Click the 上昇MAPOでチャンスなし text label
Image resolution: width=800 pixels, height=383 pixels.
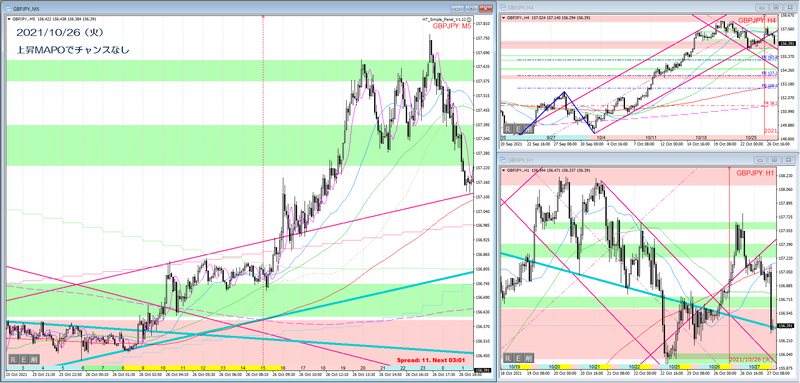pyautogui.click(x=73, y=50)
